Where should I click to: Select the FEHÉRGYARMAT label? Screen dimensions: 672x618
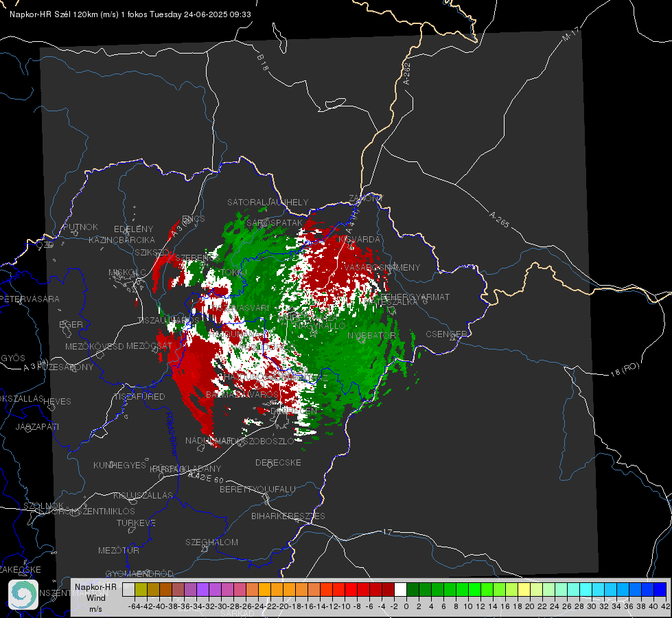point(415,297)
